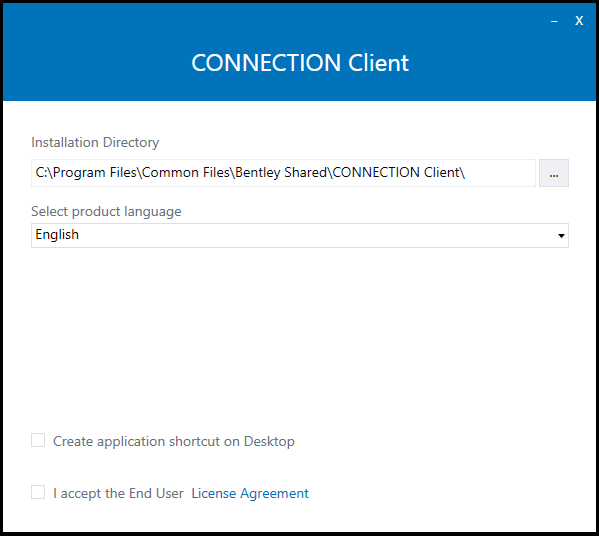
Task: Click the Select product language label
Action: 106,212
